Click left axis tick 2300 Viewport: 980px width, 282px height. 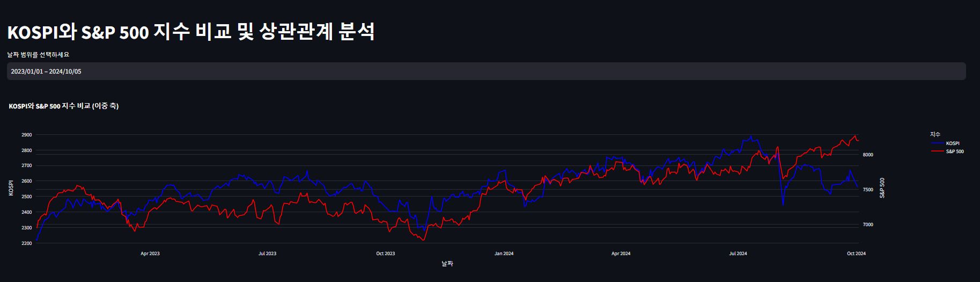click(x=26, y=228)
